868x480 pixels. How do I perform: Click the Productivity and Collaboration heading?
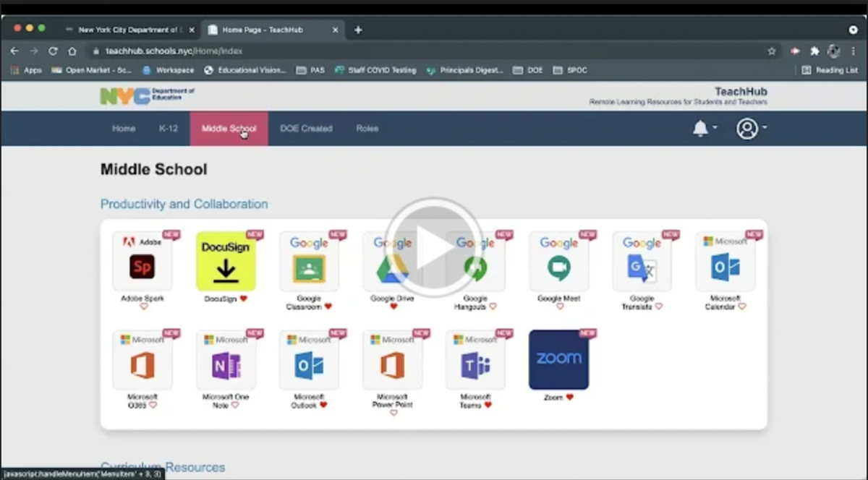(x=184, y=204)
